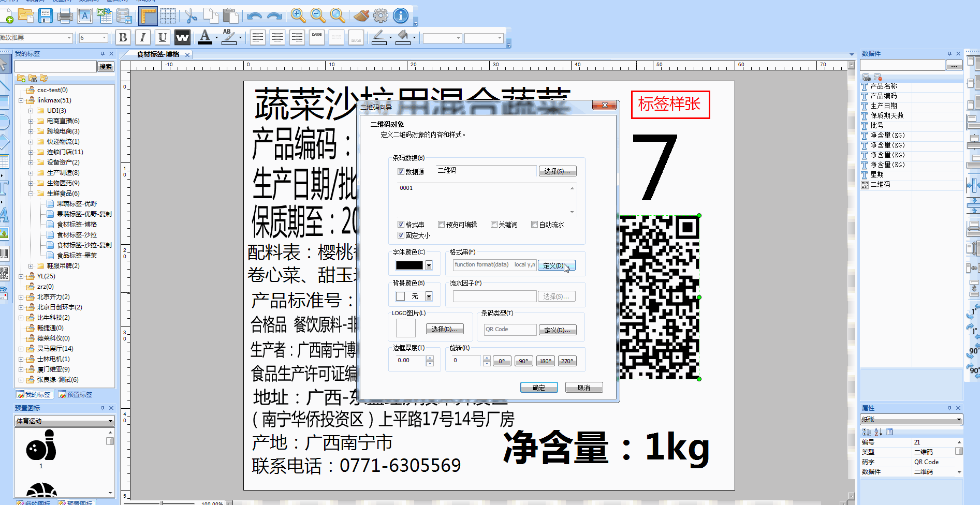Expand the YL(25) tree folder
This screenshot has height=505, width=980.
(x=21, y=276)
